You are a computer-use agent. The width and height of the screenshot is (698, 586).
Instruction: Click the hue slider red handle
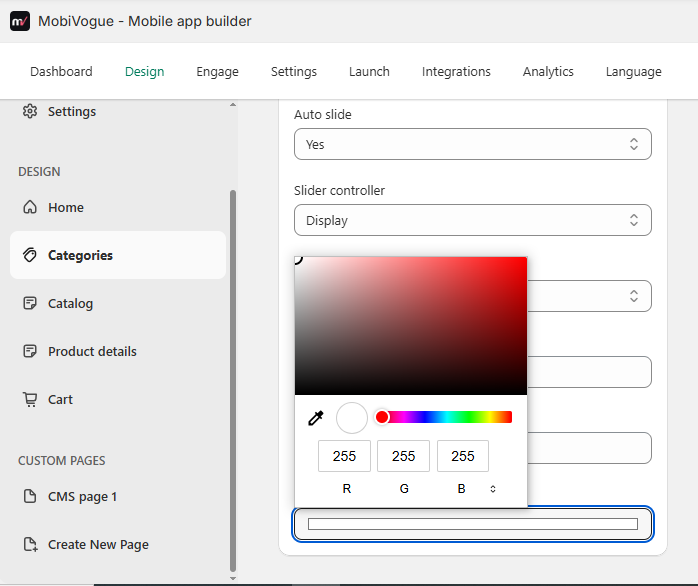[x=382, y=417]
